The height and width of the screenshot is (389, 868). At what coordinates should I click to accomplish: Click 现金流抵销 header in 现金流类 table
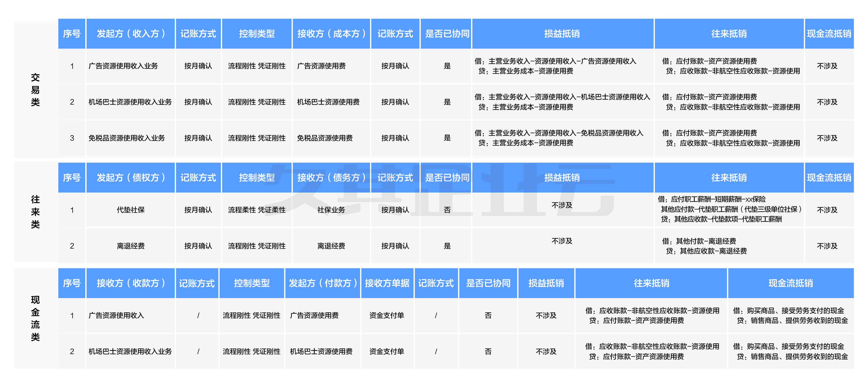[x=790, y=283]
